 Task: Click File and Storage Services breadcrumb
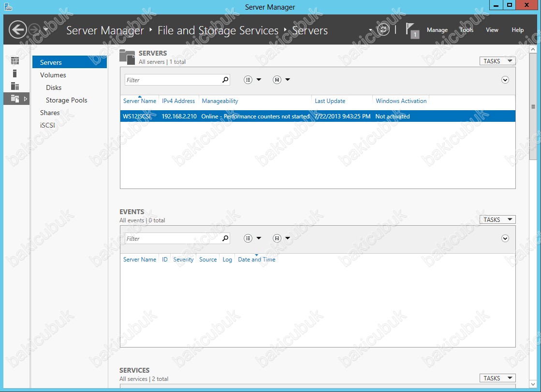(218, 30)
